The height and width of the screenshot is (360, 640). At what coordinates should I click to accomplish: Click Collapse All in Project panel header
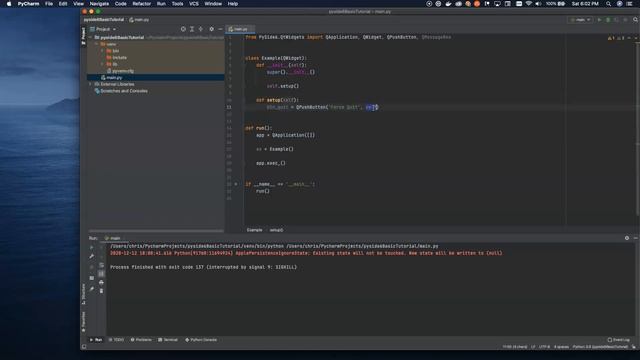[201, 29]
